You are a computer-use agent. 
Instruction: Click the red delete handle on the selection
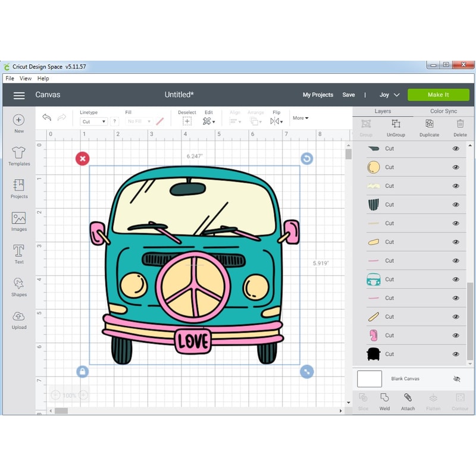click(x=83, y=158)
